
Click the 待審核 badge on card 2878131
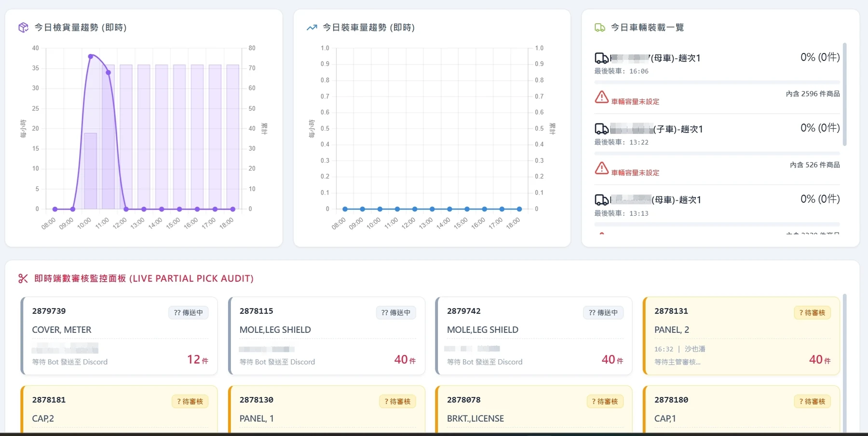(812, 313)
